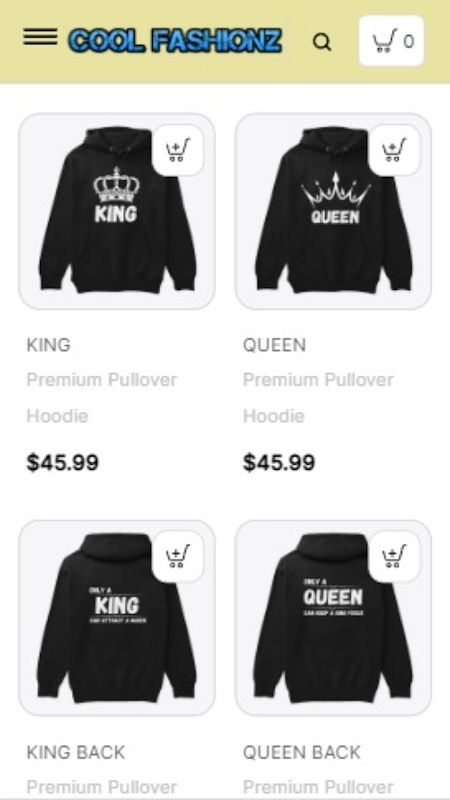Open the KING hoodie product image
450x800 pixels.
117,211
